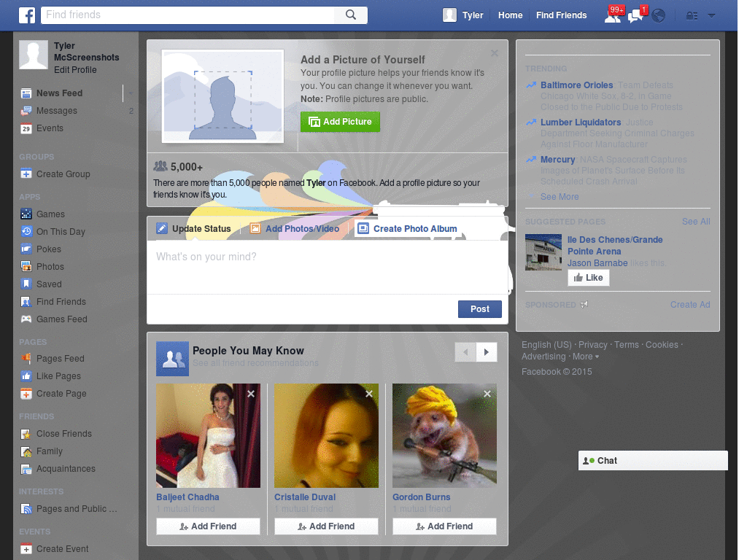
Task: Expand See More trending topics
Action: coord(560,197)
